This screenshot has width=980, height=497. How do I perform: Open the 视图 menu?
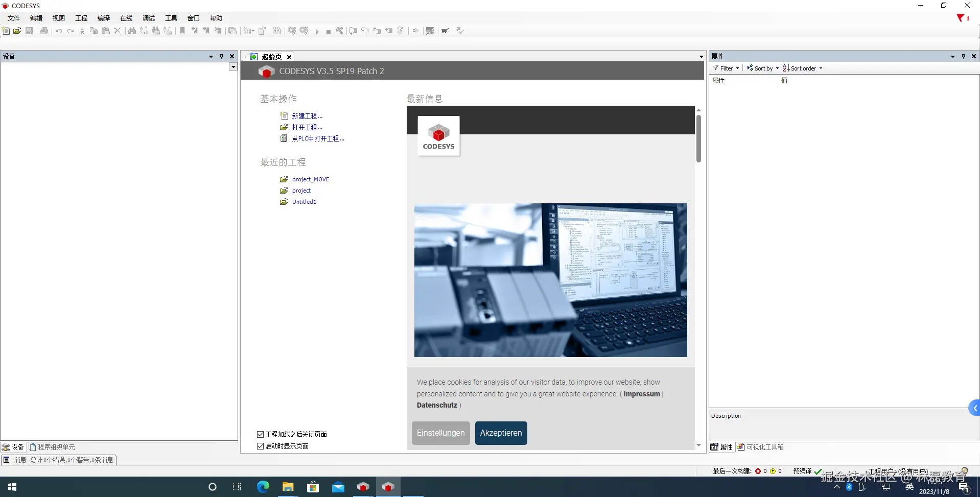pyautogui.click(x=59, y=18)
